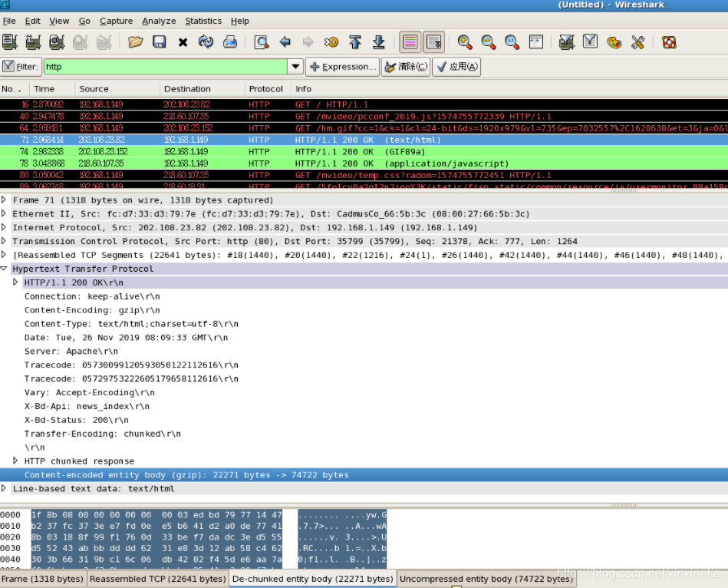728x588 pixels.
Task: Expand Line-based text data row
Action: tap(4, 488)
